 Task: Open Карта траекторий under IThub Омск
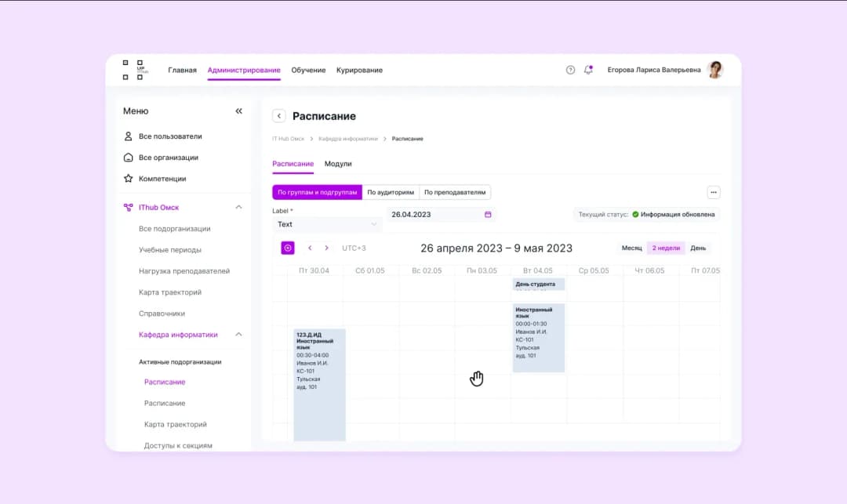(x=169, y=292)
